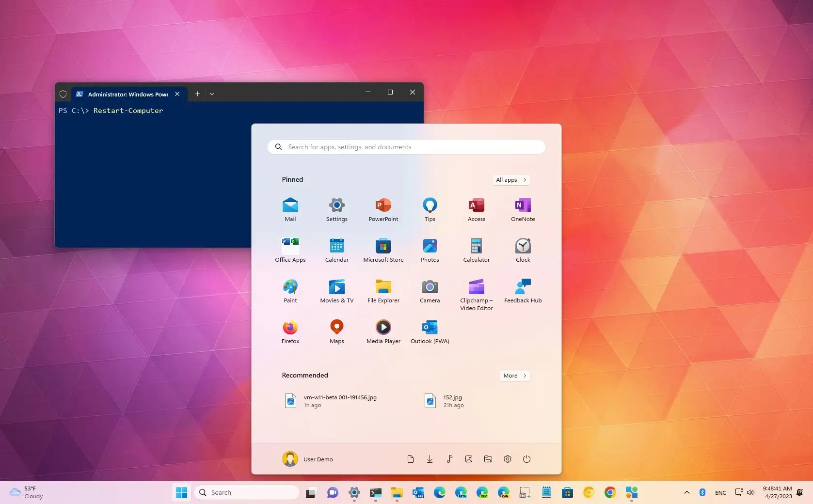This screenshot has width=813, height=504.
Task: Open the Documents folder shortcut in Start footer
Action: (x=410, y=459)
